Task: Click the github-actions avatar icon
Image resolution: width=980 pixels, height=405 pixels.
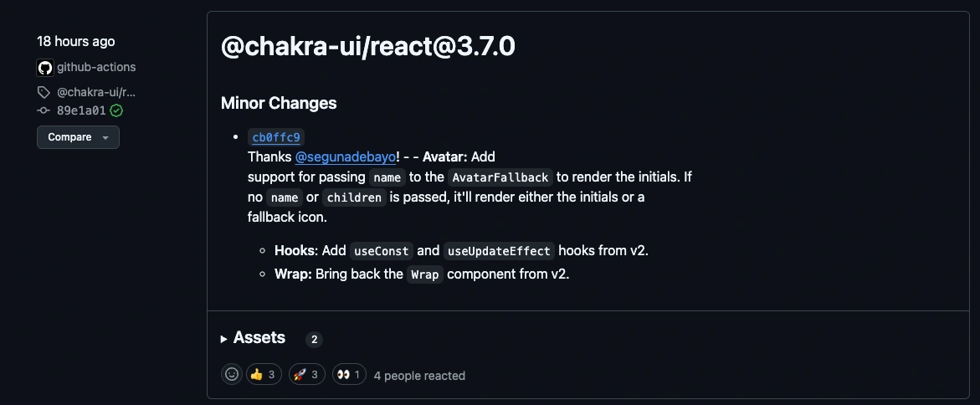Action: point(45,68)
